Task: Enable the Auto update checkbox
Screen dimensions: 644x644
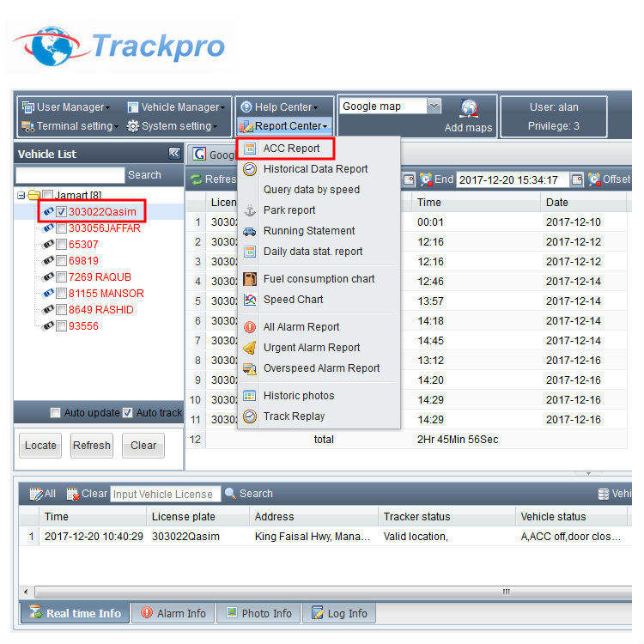Action: [55, 412]
